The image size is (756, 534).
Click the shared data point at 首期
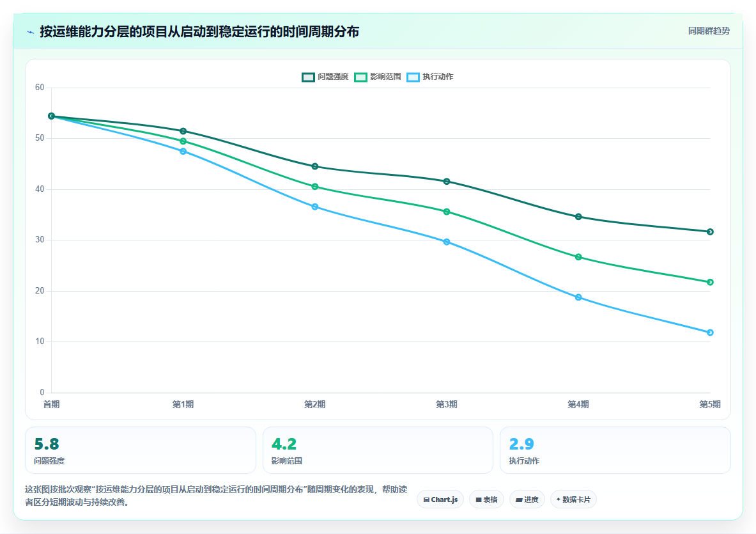52,116
